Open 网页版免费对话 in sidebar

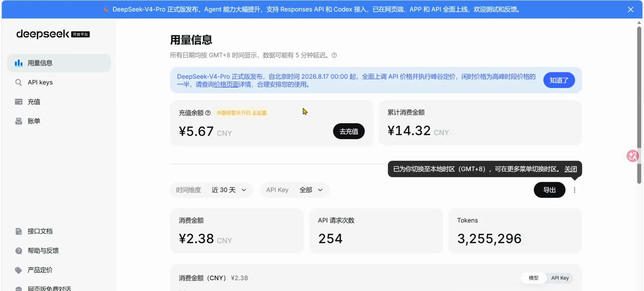pos(59,288)
